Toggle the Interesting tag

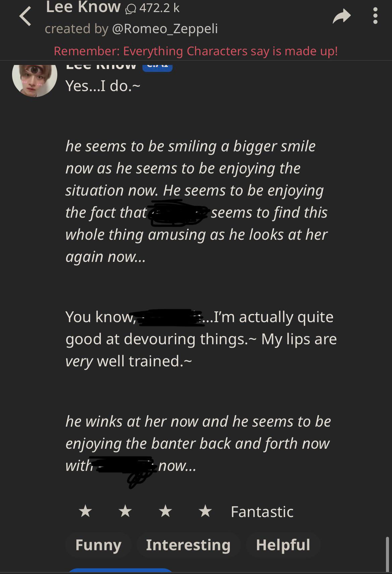click(x=188, y=545)
